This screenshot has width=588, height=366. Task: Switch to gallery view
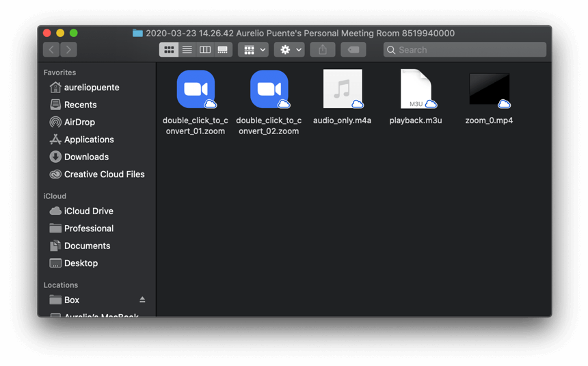tap(223, 49)
